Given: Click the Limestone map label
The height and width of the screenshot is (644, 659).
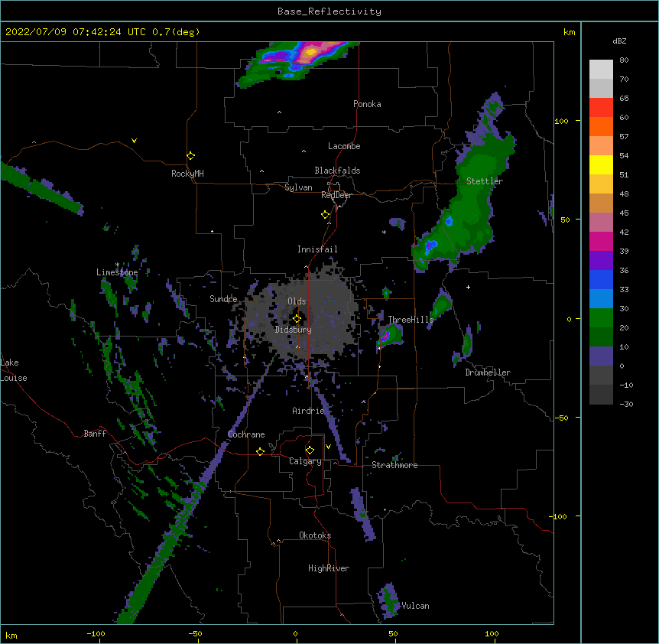Looking at the screenshot, I should [117, 272].
